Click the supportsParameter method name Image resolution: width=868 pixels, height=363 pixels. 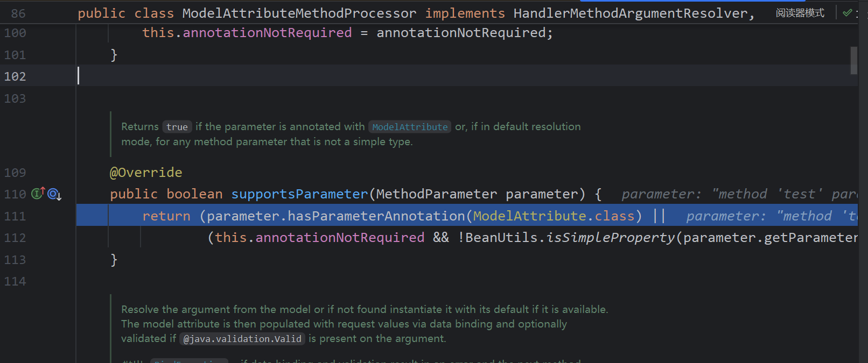pyautogui.click(x=299, y=194)
